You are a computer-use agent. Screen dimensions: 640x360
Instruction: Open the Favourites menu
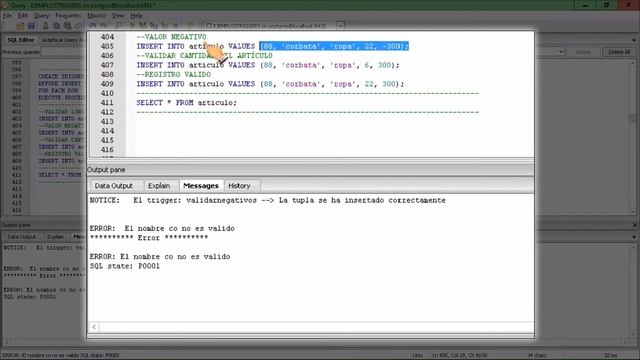pos(68,16)
